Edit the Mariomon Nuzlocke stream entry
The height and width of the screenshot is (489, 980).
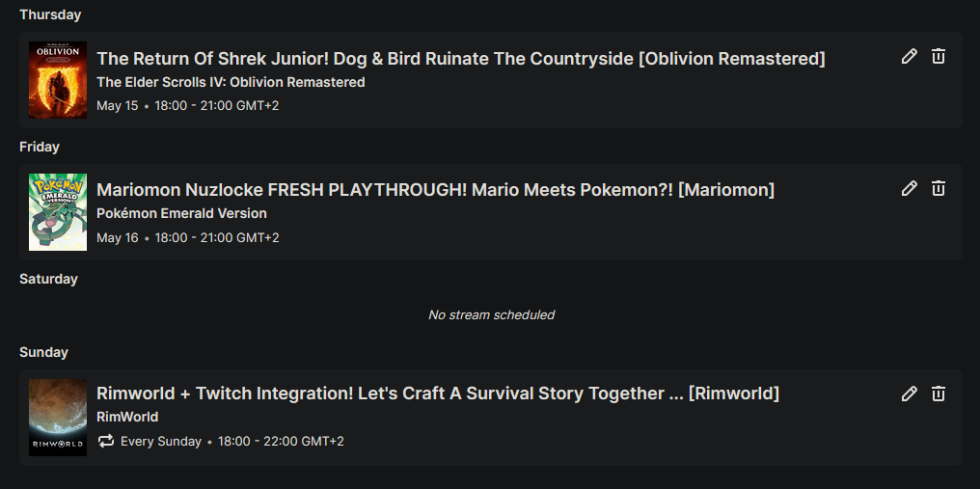909,189
